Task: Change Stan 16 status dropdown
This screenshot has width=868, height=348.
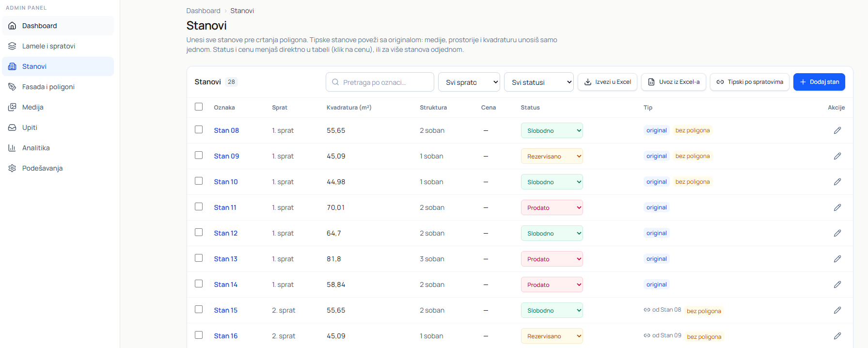Action: (x=552, y=336)
